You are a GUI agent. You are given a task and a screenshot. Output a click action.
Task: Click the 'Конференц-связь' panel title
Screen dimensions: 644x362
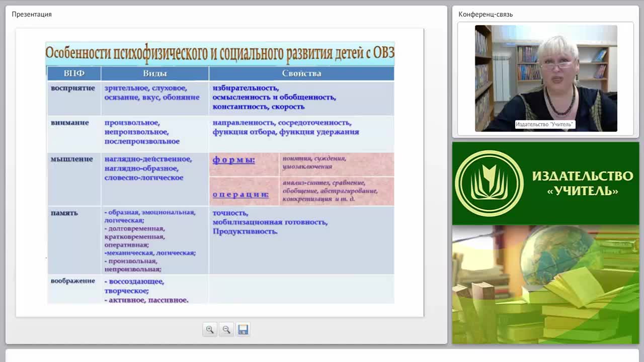486,14
